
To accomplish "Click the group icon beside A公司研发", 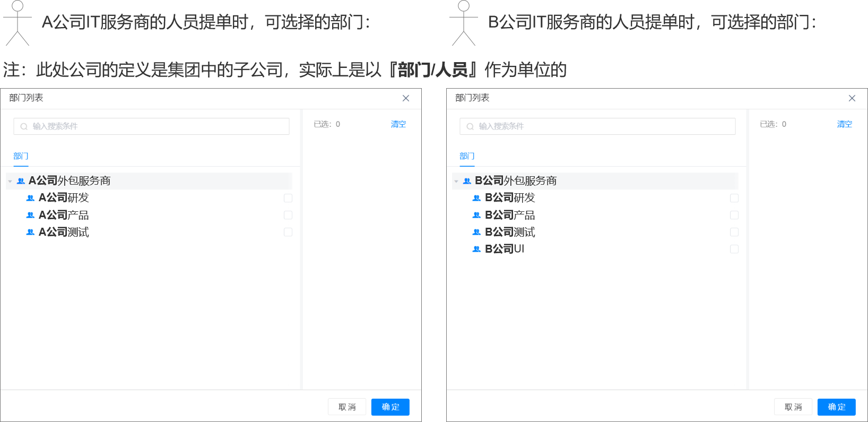I will coord(30,198).
